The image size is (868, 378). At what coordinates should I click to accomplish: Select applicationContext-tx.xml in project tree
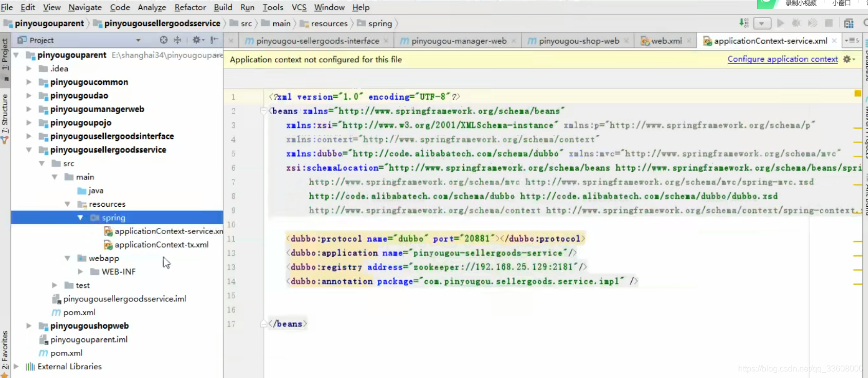pos(156,245)
